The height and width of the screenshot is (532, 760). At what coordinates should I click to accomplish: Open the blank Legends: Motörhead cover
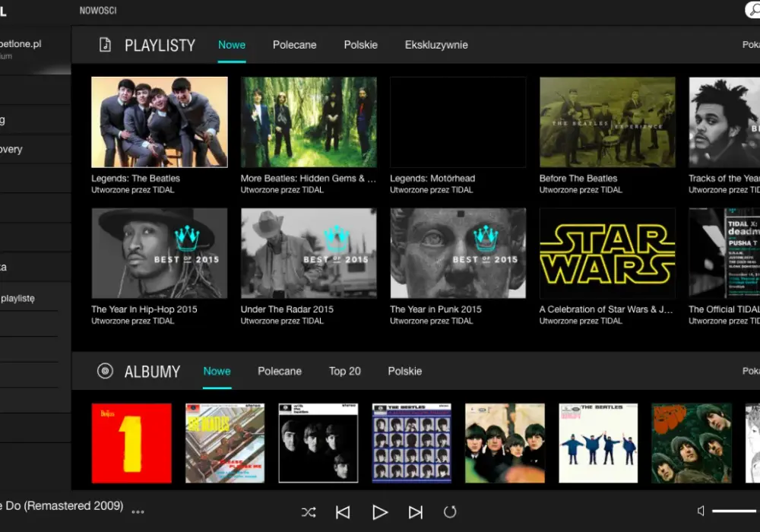(x=458, y=122)
